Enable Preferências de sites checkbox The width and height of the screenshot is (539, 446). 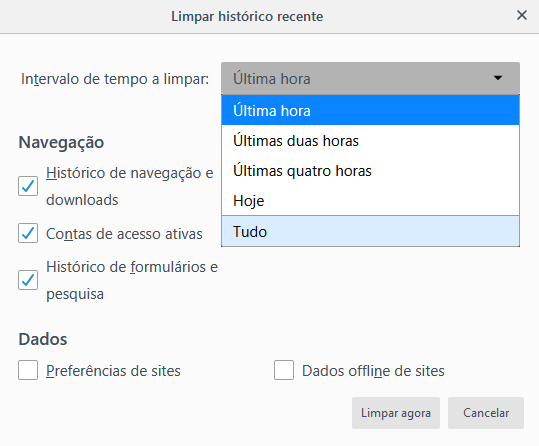click(28, 370)
